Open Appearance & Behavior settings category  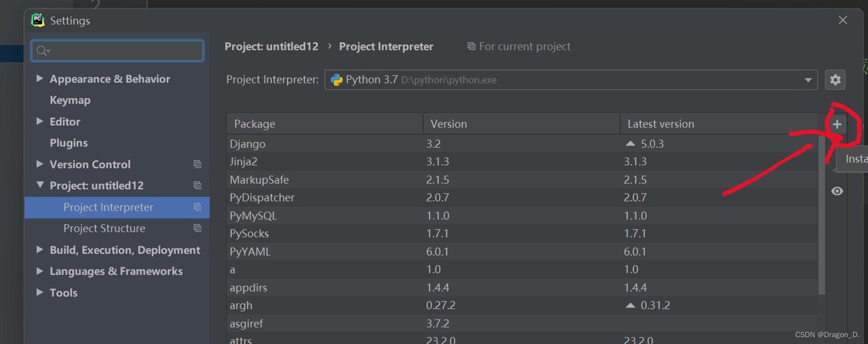pyautogui.click(x=110, y=79)
